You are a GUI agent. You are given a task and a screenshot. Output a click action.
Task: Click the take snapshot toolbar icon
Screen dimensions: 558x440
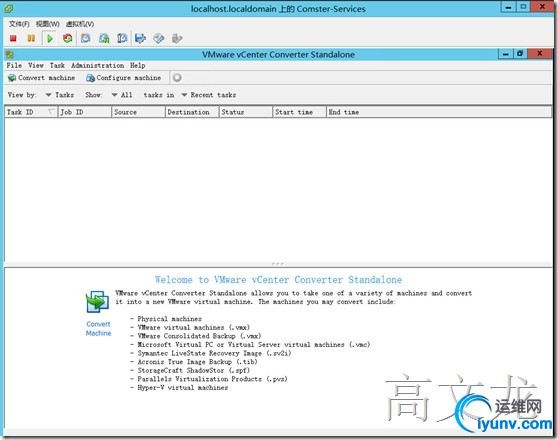pyautogui.click(x=85, y=38)
